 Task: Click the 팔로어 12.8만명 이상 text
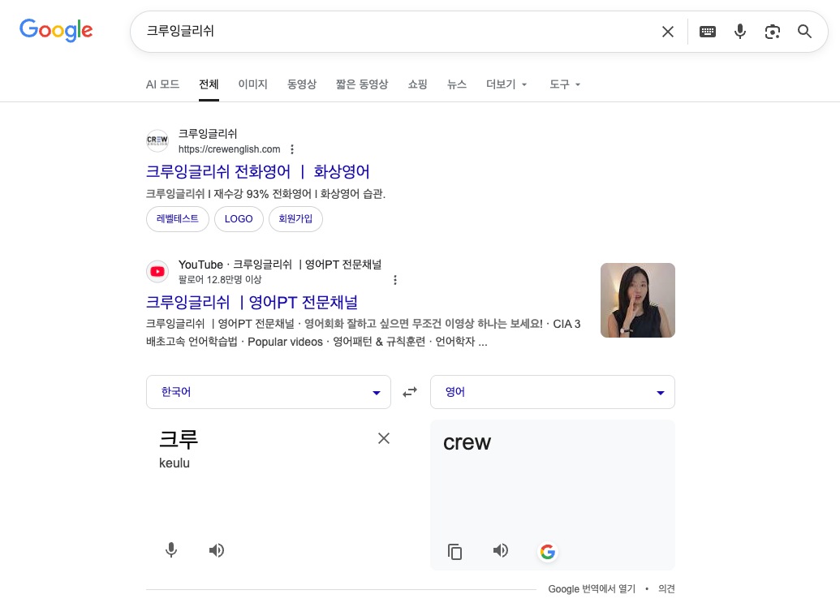(x=220, y=280)
